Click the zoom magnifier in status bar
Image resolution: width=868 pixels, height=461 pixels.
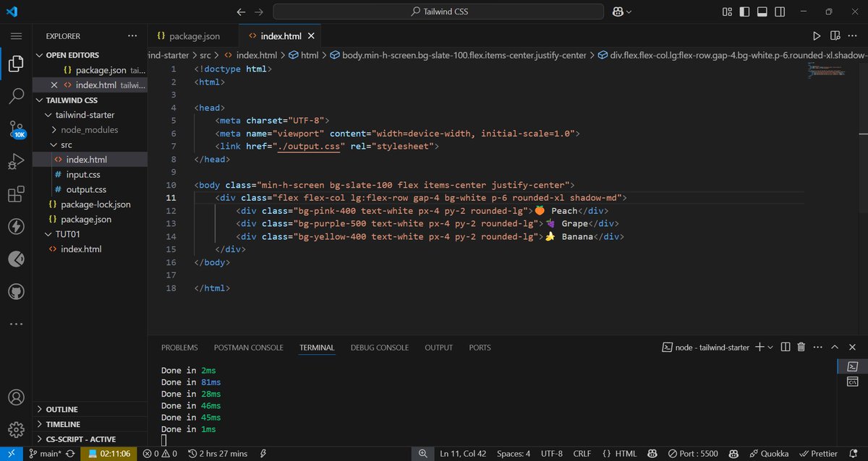pyautogui.click(x=422, y=454)
